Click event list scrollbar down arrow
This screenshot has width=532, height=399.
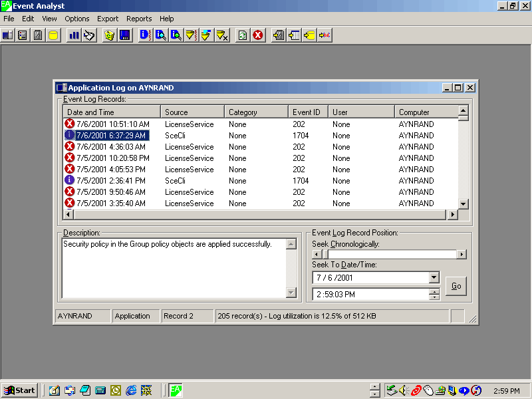[x=464, y=204]
